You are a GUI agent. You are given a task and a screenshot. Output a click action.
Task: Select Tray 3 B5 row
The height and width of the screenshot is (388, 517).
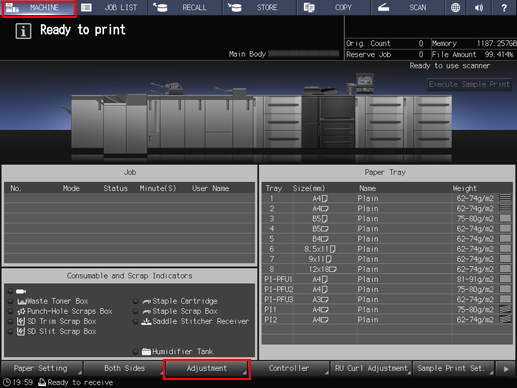point(387,219)
